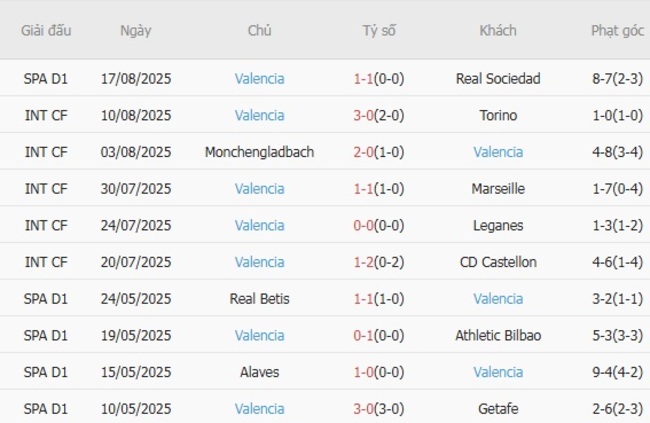Select Monchengladbach home team
The height and width of the screenshot is (423, 650).
(259, 152)
